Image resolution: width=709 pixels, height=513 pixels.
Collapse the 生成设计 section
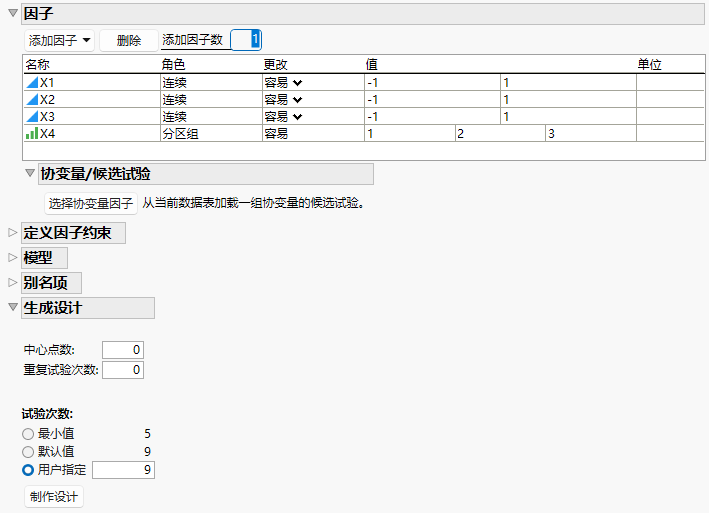click(x=13, y=307)
